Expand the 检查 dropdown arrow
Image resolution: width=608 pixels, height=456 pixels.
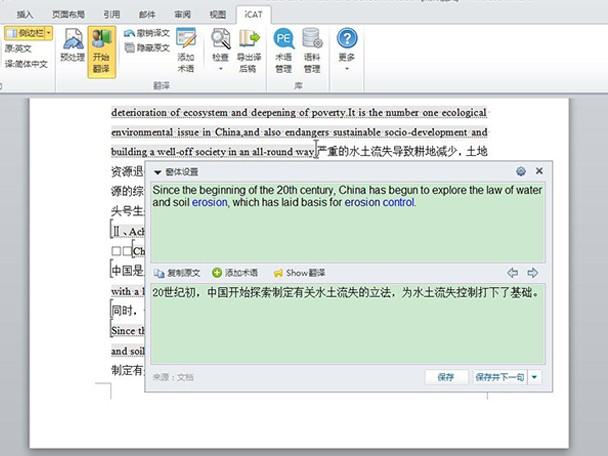point(221,69)
